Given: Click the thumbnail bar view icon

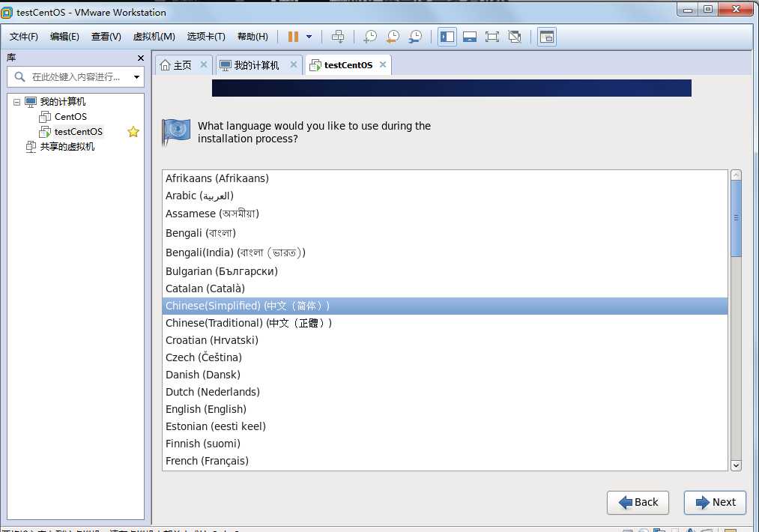Looking at the screenshot, I should point(470,37).
